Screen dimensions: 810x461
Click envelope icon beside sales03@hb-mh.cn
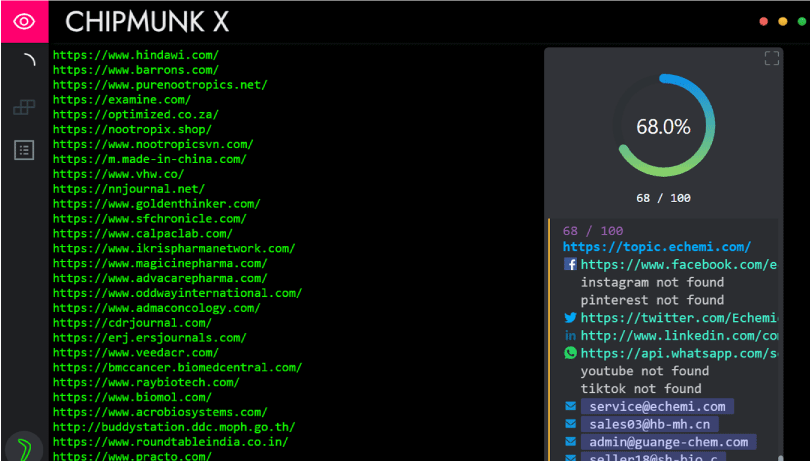tap(570, 424)
